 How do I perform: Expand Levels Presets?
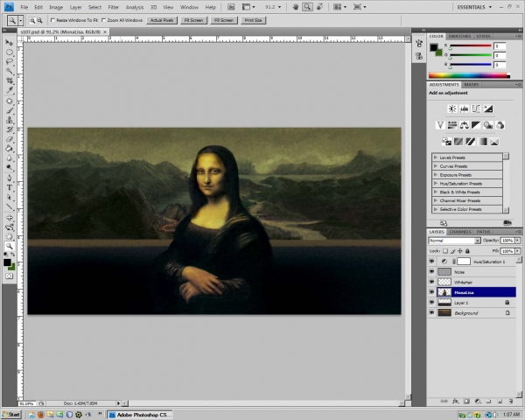click(436, 157)
